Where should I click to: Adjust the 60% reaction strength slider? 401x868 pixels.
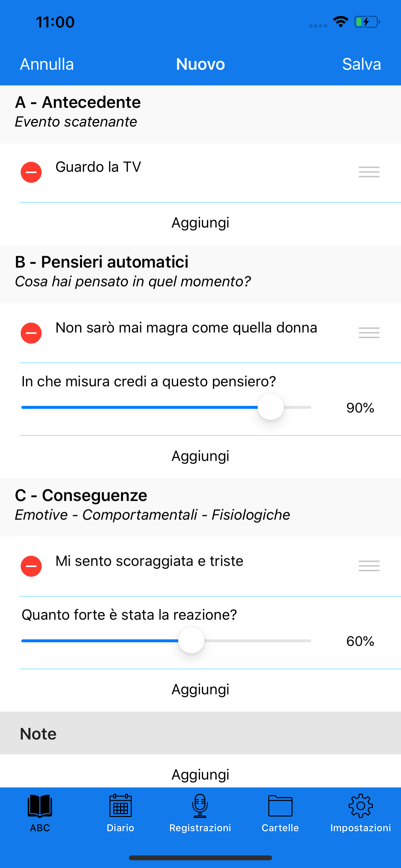coord(191,640)
